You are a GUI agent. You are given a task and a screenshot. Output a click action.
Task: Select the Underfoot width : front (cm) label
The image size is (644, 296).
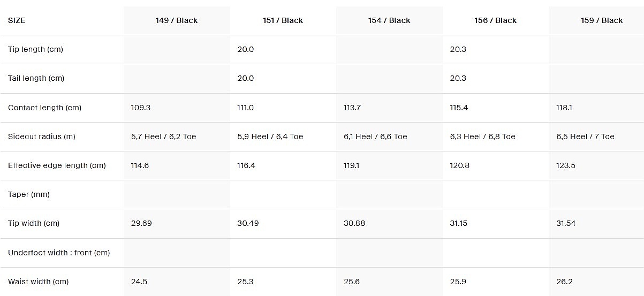[x=59, y=252]
